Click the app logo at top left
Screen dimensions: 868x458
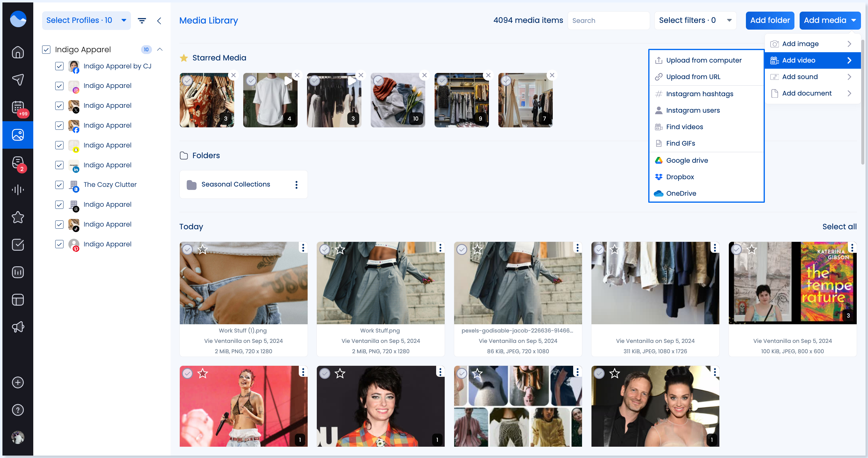pyautogui.click(x=18, y=19)
